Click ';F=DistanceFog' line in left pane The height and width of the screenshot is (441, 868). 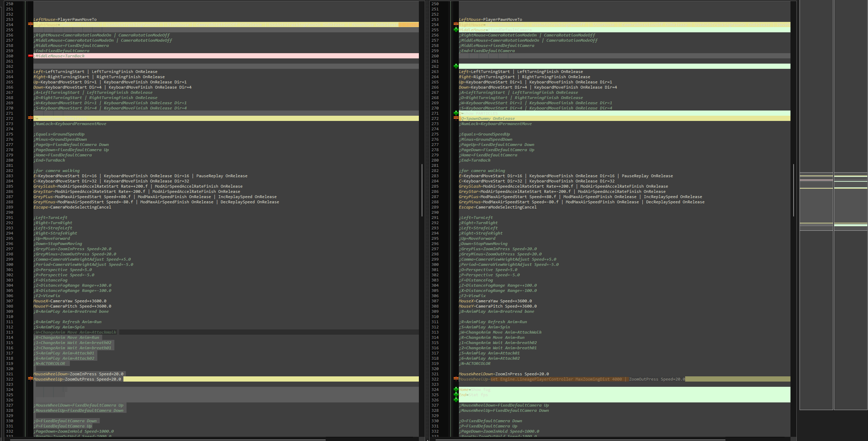point(50,280)
